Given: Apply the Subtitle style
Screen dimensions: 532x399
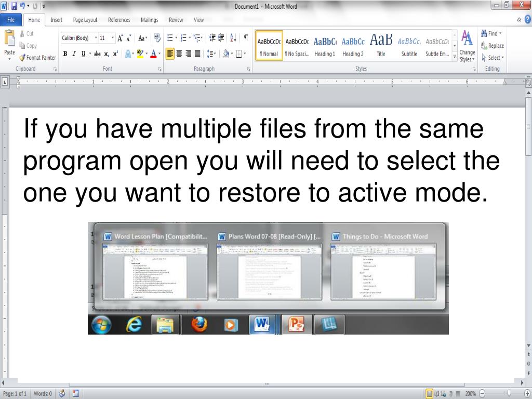Looking at the screenshot, I should point(409,46).
